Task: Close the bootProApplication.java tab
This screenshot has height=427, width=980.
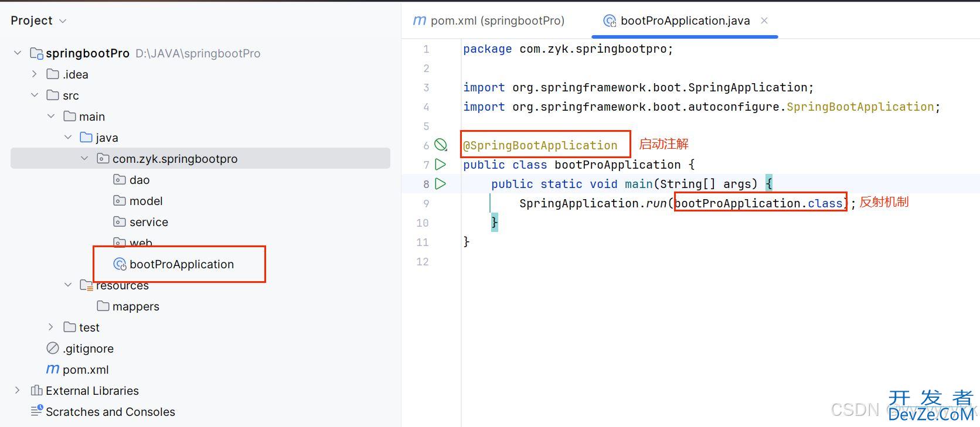Action: [x=764, y=21]
